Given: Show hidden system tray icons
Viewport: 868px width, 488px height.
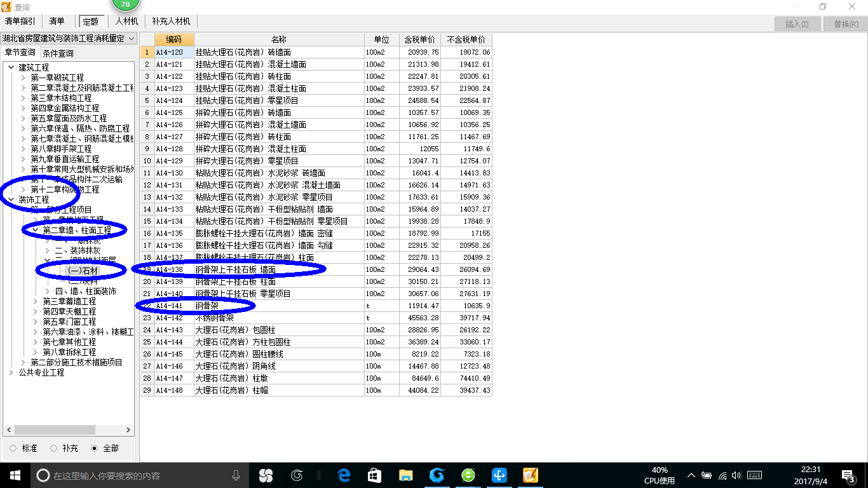Looking at the screenshot, I should pyautogui.click(x=691, y=475).
